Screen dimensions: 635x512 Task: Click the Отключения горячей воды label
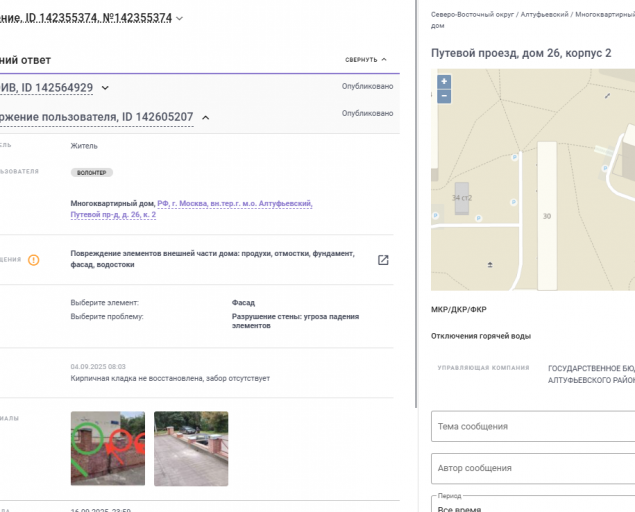[x=481, y=336]
